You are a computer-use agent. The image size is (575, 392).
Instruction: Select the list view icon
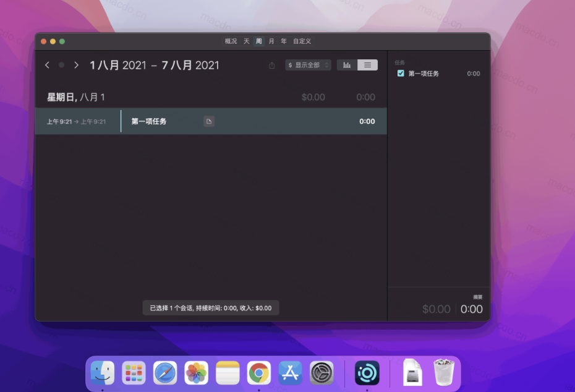point(368,64)
